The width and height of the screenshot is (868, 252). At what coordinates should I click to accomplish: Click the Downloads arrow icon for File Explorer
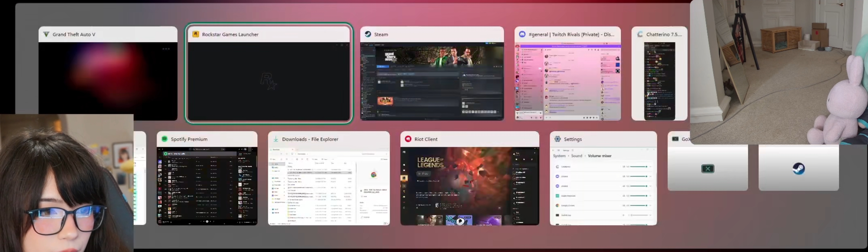click(276, 139)
